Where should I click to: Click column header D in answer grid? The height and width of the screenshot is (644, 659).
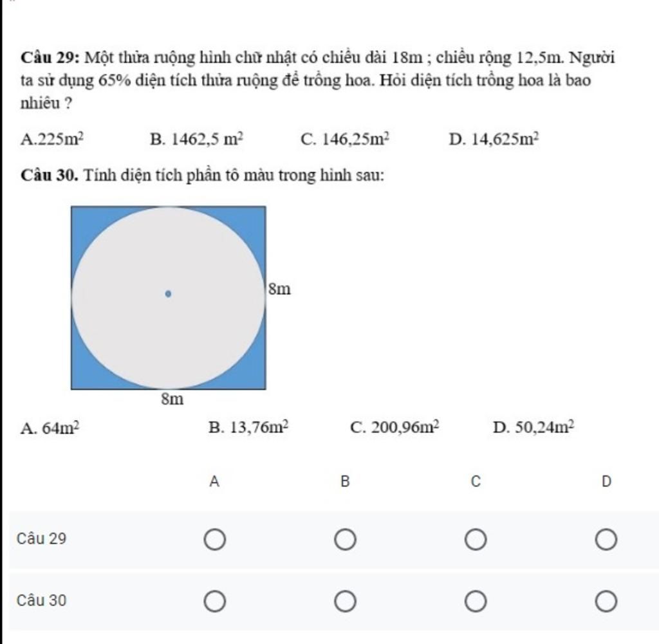tap(606, 481)
